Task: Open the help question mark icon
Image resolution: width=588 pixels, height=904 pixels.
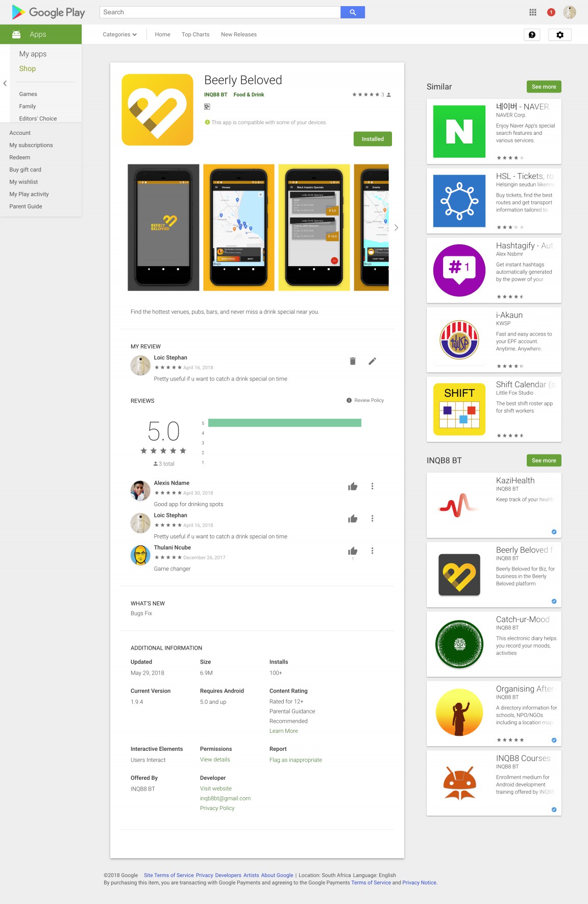Action: click(532, 35)
